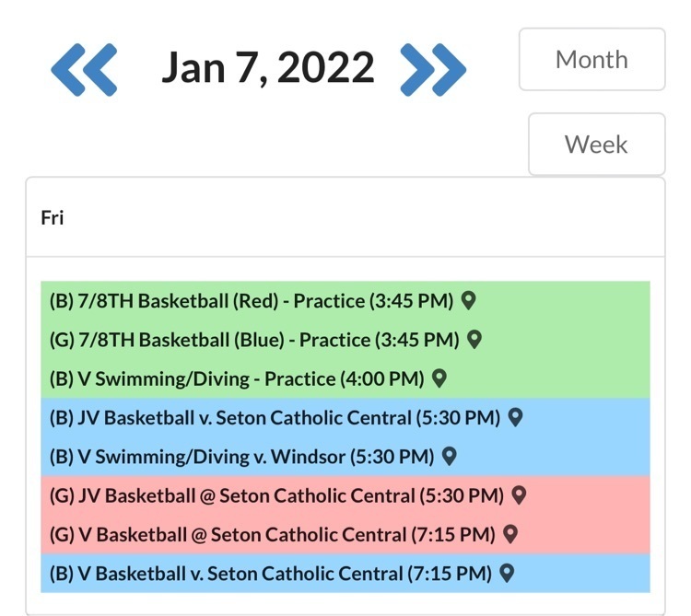This screenshot has width=691, height=616.
Task: Click location pin for Boys V Basketball 7:15 PM
Action: (506, 573)
